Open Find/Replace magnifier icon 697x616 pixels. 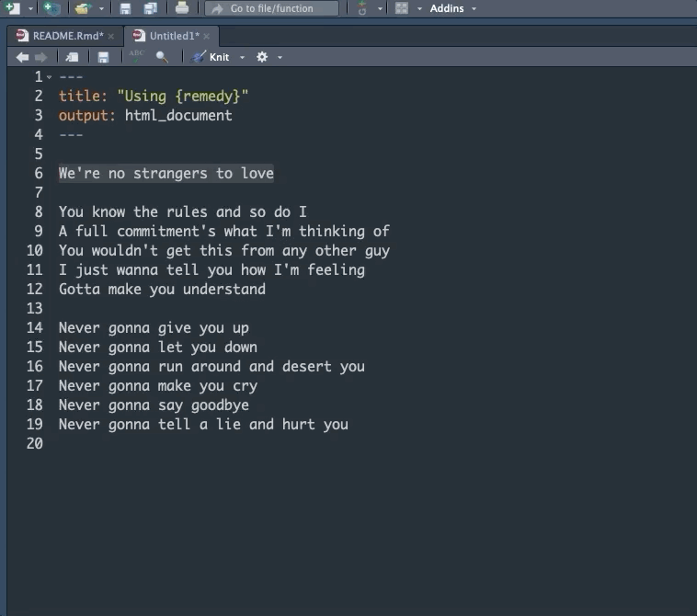pyautogui.click(x=162, y=57)
